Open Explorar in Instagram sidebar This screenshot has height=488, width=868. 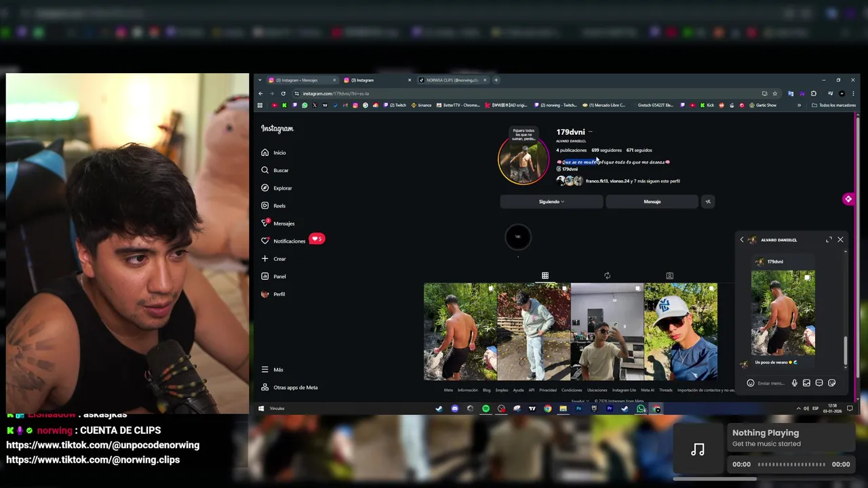tap(277, 188)
